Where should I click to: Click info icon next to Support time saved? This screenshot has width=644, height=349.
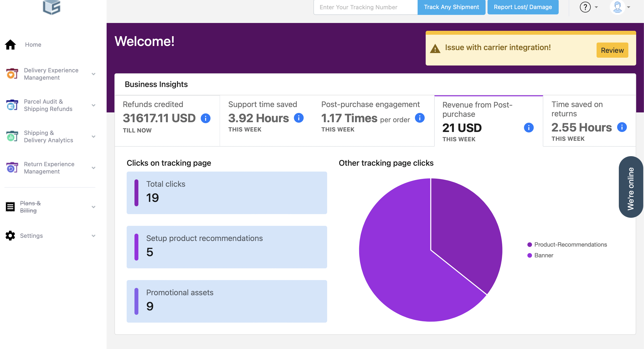coord(299,118)
